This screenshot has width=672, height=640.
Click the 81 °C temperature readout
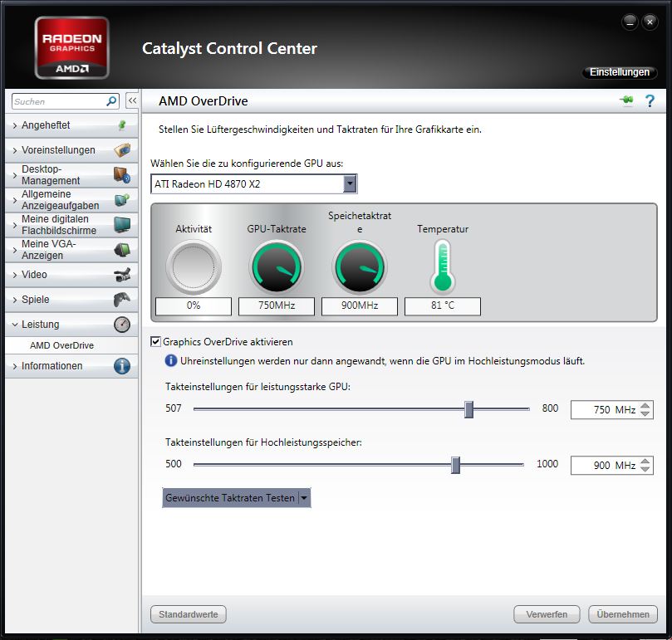442,305
